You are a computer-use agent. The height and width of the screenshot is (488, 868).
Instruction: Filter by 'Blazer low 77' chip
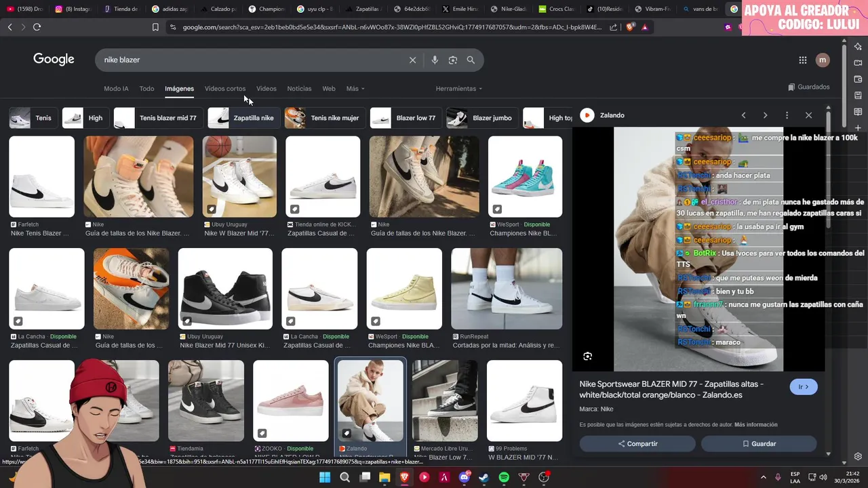tap(406, 118)
